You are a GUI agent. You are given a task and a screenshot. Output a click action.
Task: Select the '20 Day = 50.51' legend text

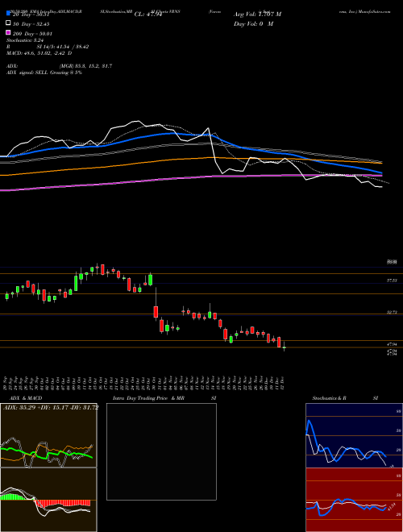coord(31,15)
